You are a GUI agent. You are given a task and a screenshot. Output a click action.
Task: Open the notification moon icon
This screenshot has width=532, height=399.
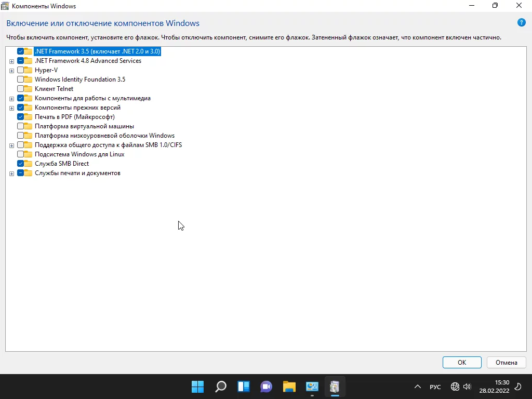[x=518, y=387]
